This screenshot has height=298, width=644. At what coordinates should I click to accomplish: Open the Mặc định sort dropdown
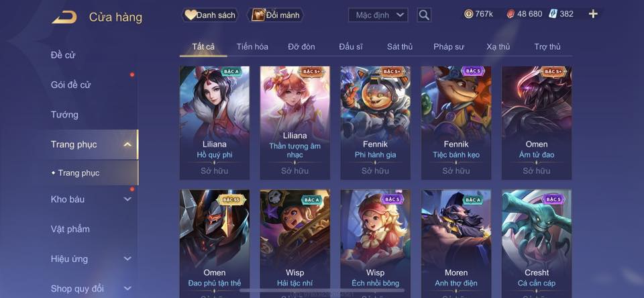point(378,15)
